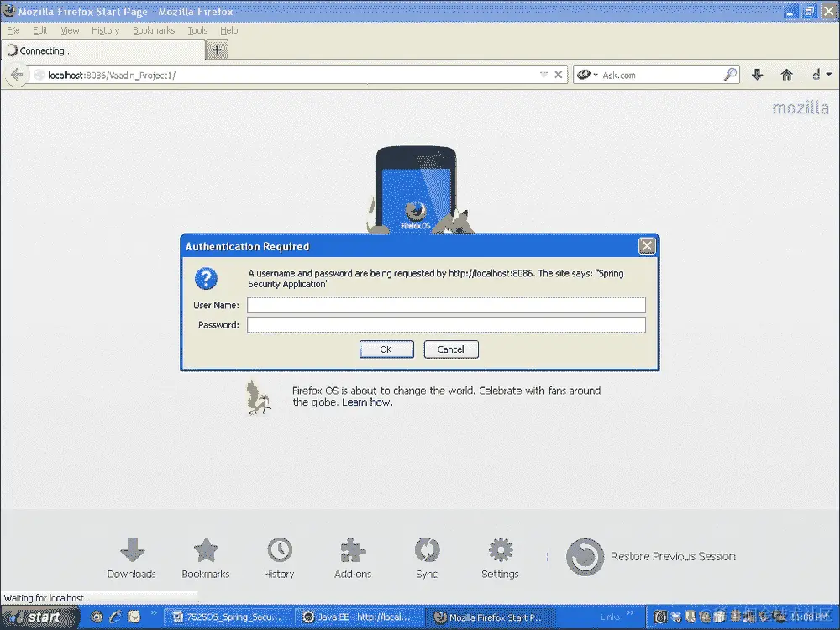Go back with the back arrow
The image size is (840, 630).
coord(17,75)
